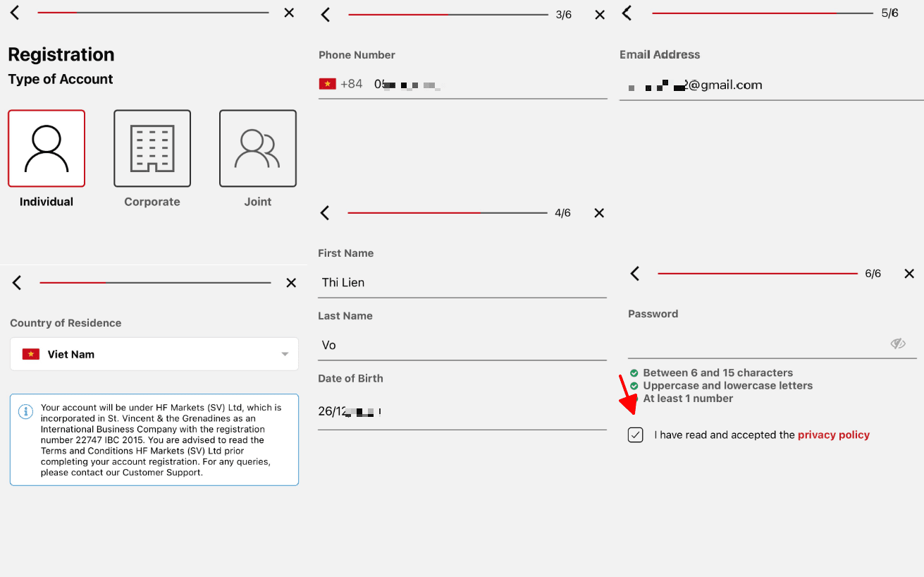The width and height of the screenshot is (924, 577).
Task: Toggle password visibility eye icon
Action: (x=897, y=344)
